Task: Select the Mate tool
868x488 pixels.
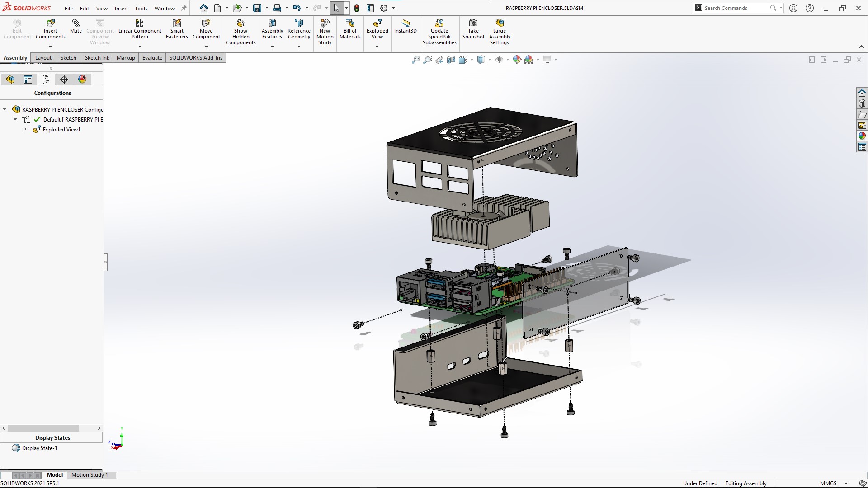Action: (x=76, y=27)
